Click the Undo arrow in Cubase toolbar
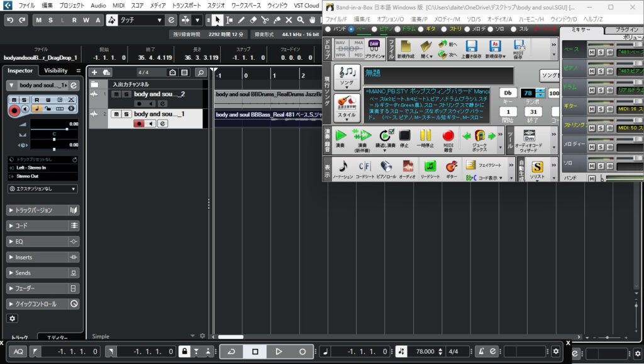Viewport: 644px width, 364px height. 10,20
